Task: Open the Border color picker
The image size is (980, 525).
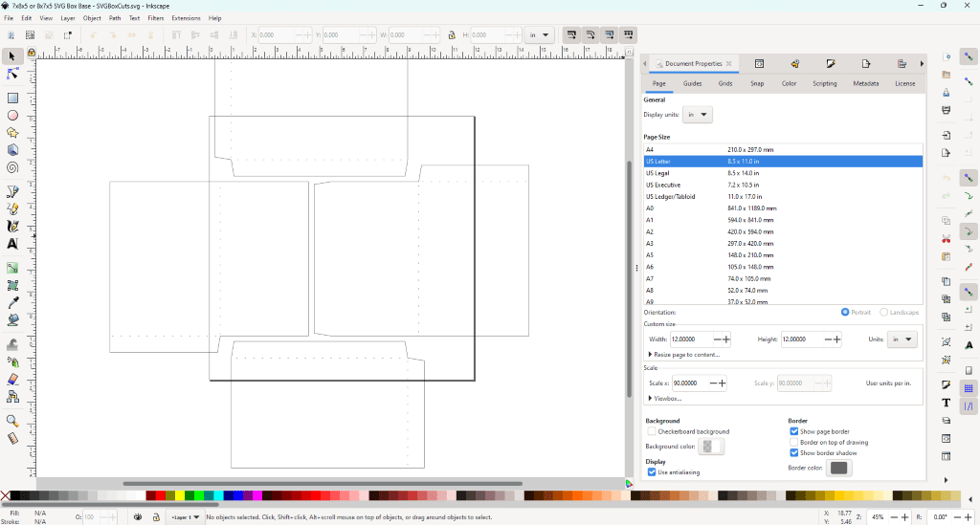Action: 838,468
